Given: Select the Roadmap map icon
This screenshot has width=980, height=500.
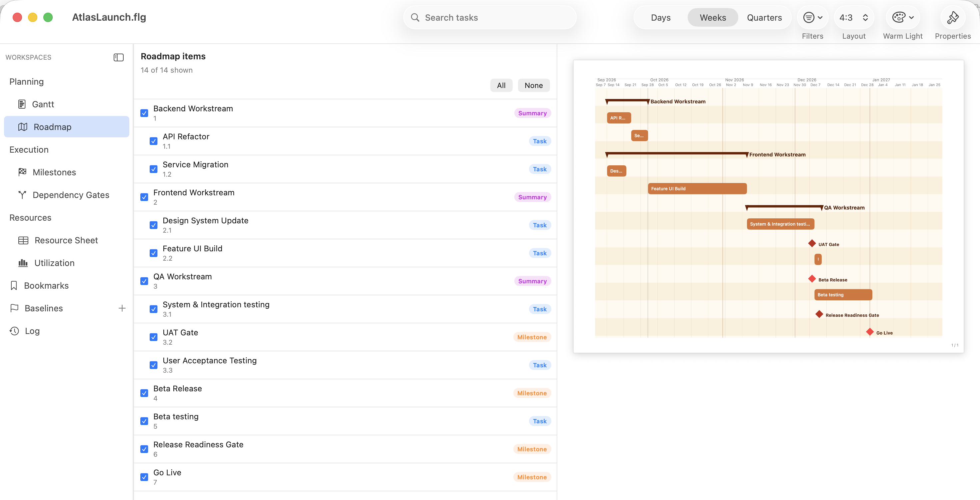Looking at the screenshot, I should coord(23,127).
